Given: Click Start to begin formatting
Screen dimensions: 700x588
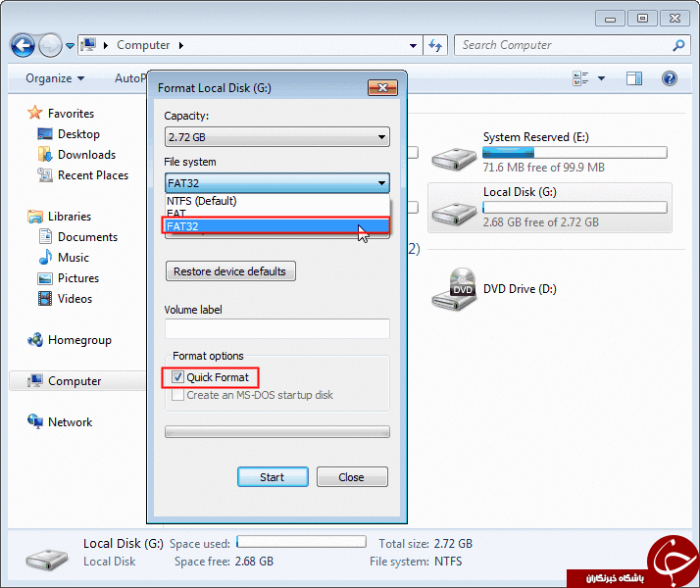Looking at the screenshot, I should 273,477.
